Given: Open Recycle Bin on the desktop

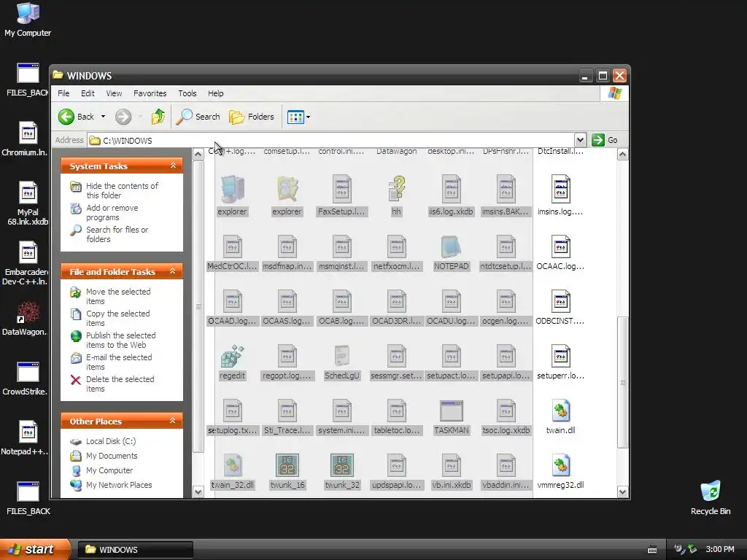Looking at the screenshot, I should tap(711, 497).
